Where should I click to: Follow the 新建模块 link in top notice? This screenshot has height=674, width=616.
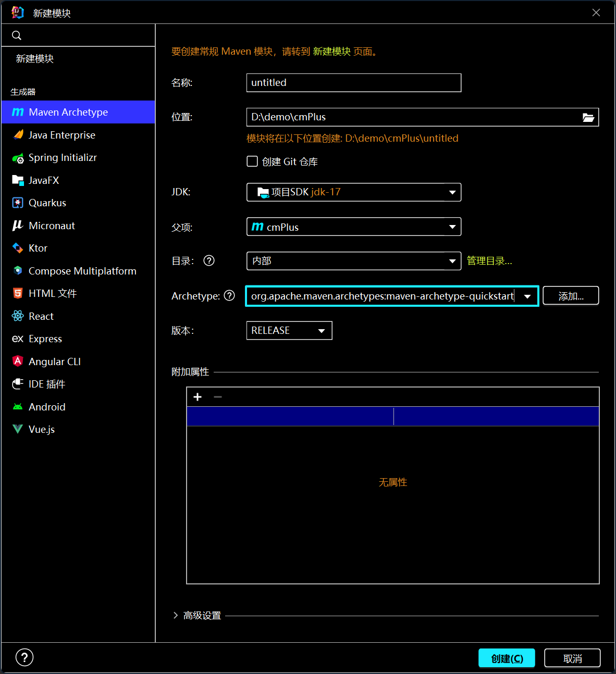pos(332,52)
